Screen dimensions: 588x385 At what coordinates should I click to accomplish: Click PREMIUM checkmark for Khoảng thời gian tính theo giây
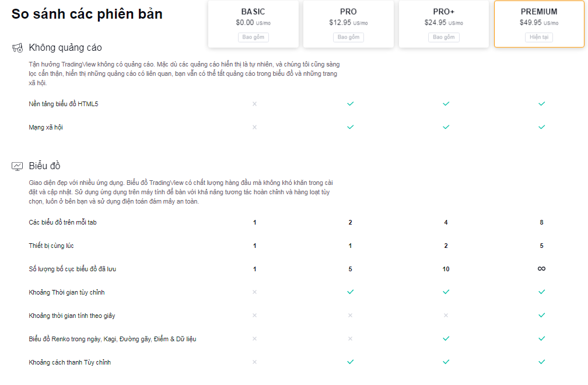[x=541, y=316]
